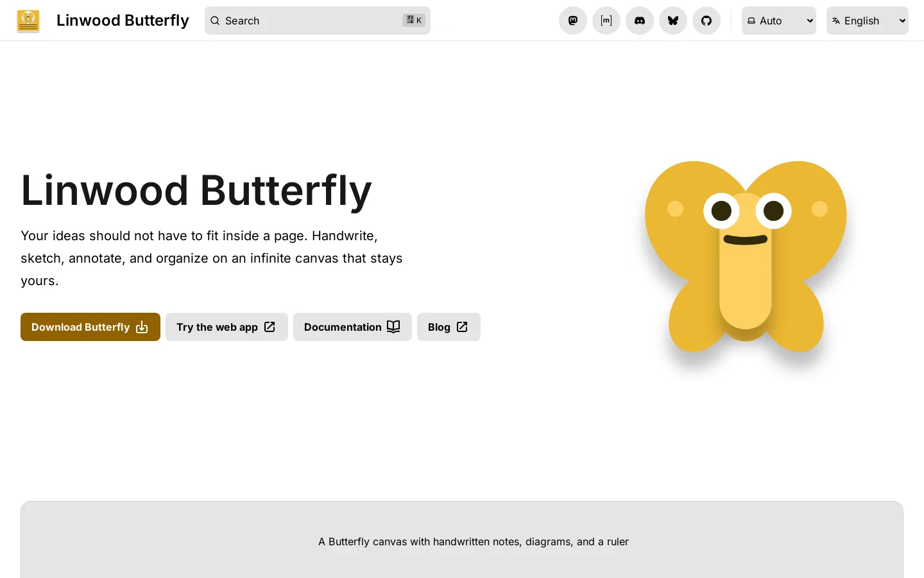Open the Bluesky profile link
Screen dimensions: 924x578
pos(673,21)
